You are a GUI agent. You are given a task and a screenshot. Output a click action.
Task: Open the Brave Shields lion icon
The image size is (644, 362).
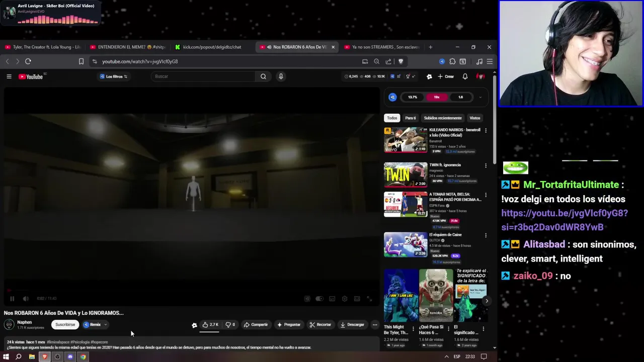[x=400, y=61]
